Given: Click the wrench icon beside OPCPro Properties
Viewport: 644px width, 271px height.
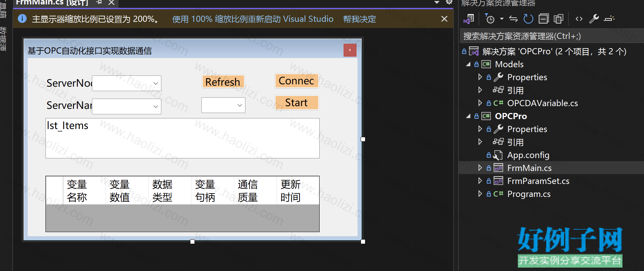Looking at the screenshot, I should click(x=498, y=129).
